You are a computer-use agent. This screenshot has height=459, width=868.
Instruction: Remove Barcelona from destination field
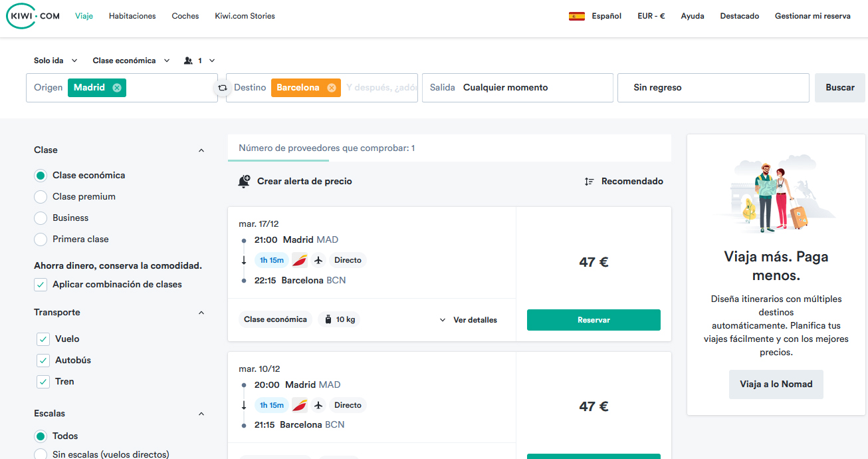click(x=331, y=88)
